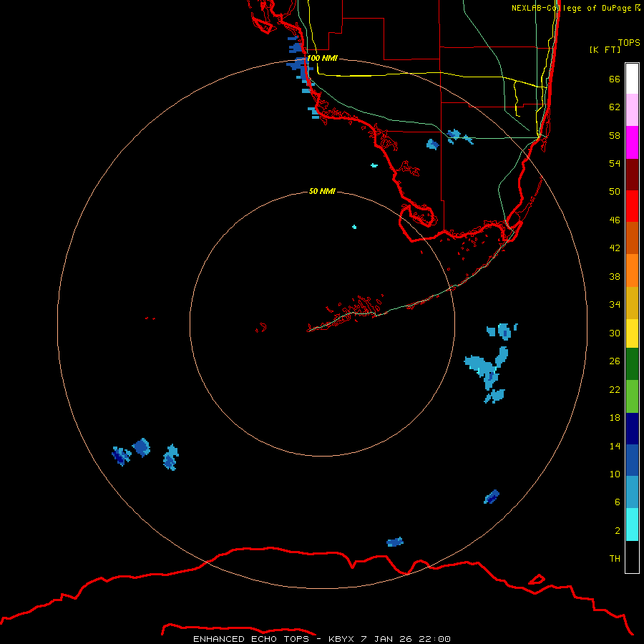The image size is (644, 644).
Task: Click the legend value '10'
Action: tap(615, 474)
